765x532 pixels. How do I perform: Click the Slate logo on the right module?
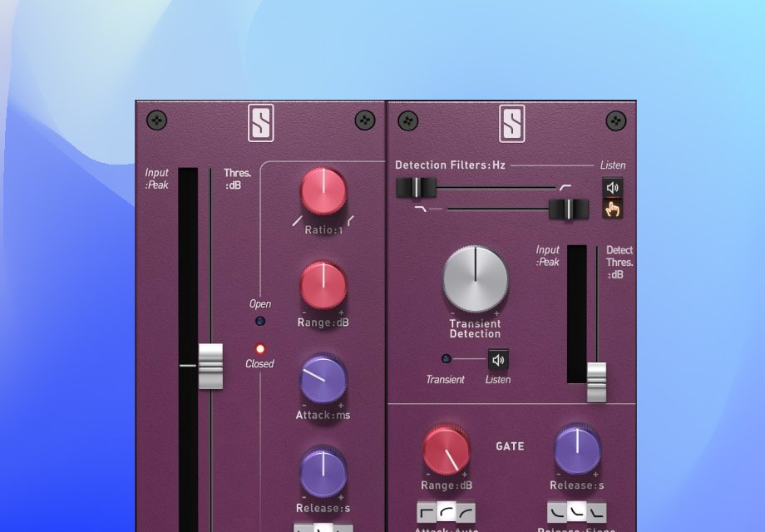coord(512,123)
